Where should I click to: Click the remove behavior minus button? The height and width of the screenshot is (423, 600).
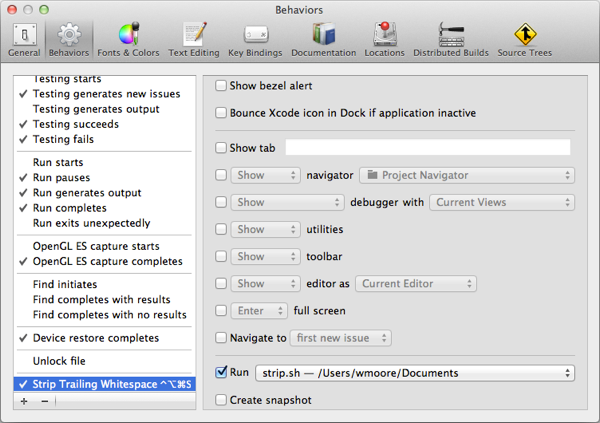(x=44, y=401)
